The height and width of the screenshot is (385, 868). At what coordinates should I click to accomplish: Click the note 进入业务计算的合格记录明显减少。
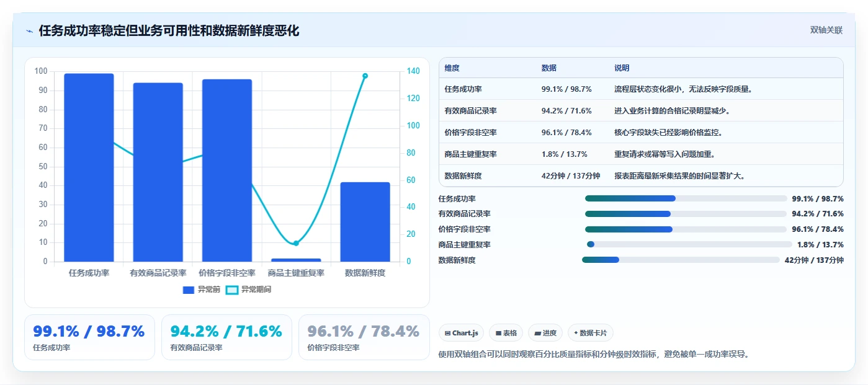[x=673, y=111]
